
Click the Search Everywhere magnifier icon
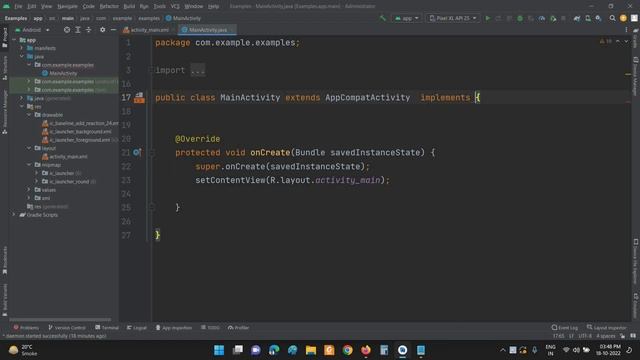(612, 18)
